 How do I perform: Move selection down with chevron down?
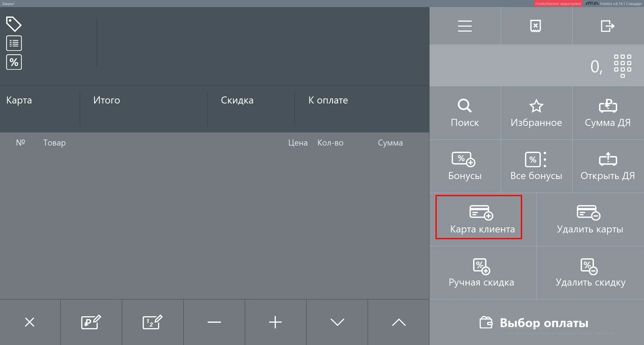(x=337, y=322)
